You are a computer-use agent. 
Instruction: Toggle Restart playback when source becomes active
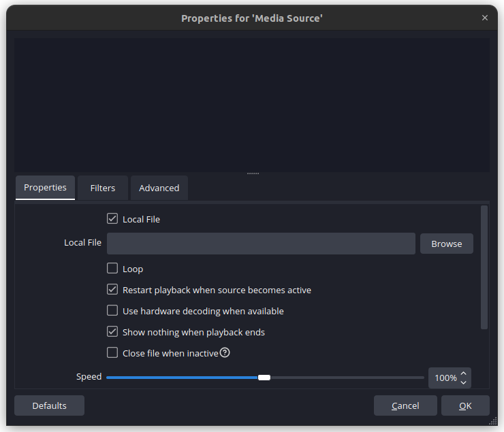(x=112, y=290)
